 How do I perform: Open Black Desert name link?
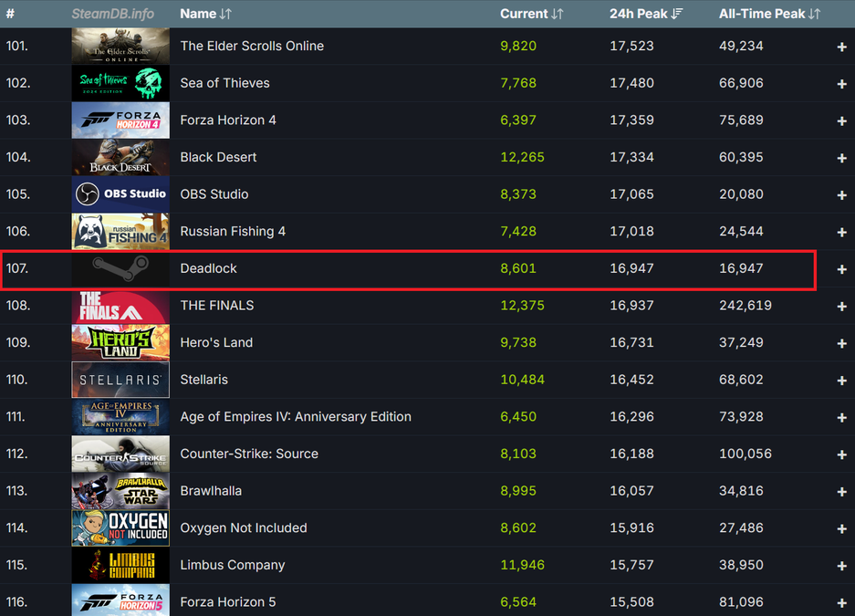tap(218, 157)
